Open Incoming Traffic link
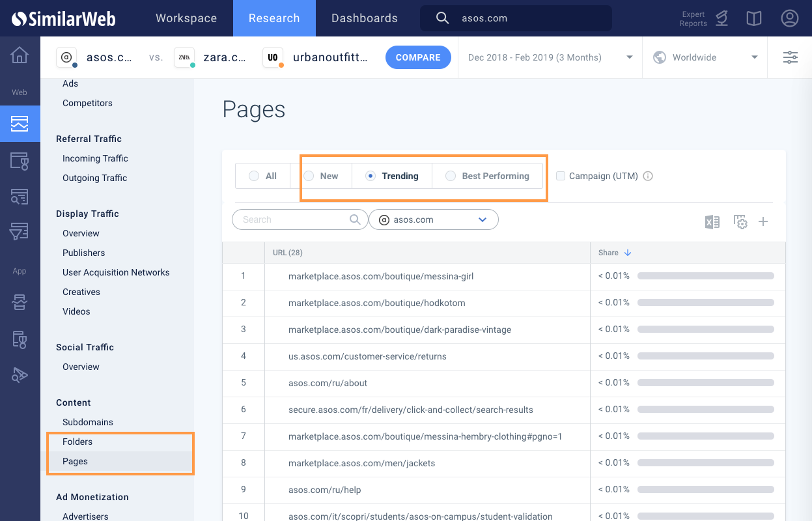 [95, 158]
